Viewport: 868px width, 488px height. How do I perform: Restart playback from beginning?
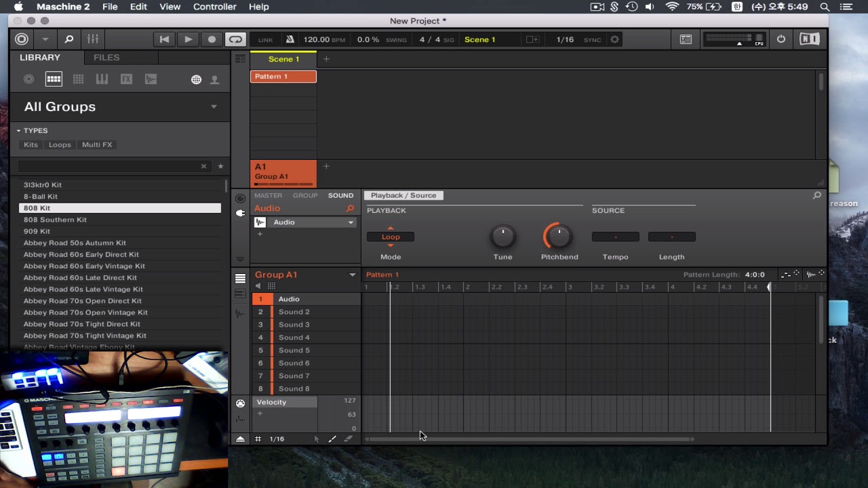[164, 39]
